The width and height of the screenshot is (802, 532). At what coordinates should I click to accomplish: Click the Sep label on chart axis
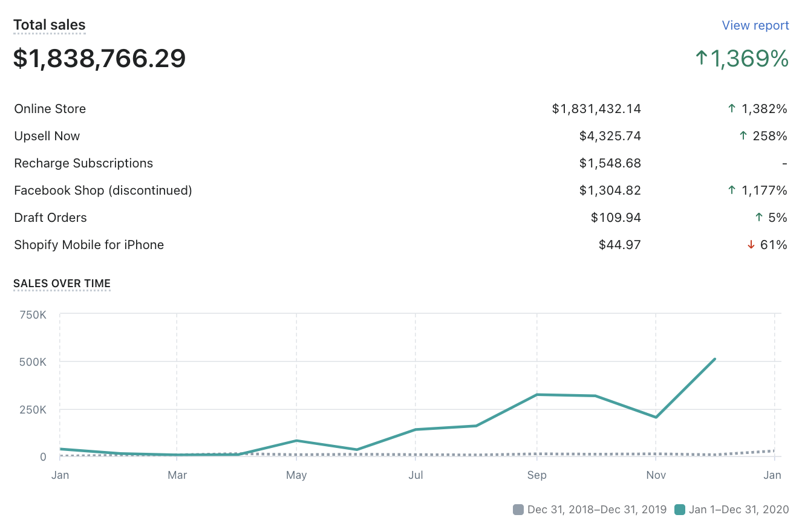coord(536,475)
